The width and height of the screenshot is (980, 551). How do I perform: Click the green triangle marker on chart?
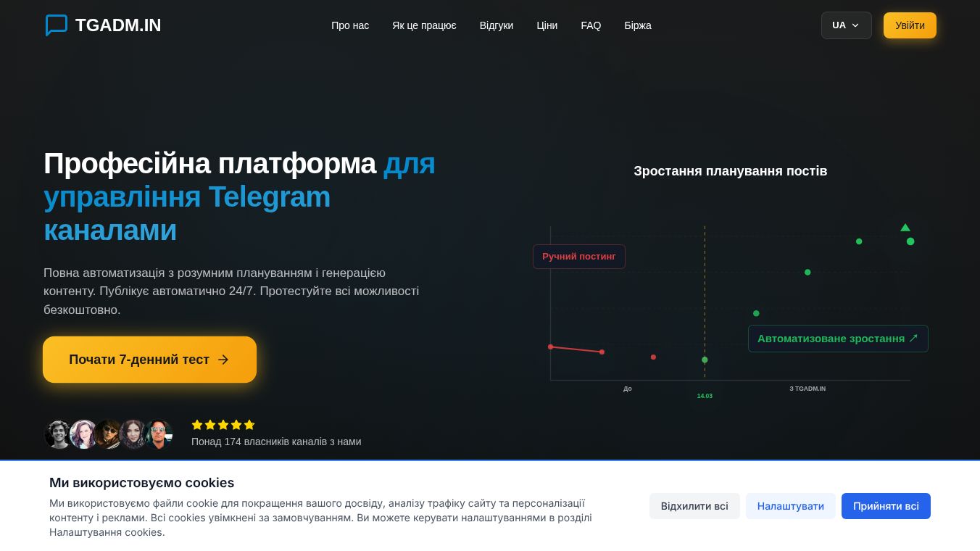[905, 228]
